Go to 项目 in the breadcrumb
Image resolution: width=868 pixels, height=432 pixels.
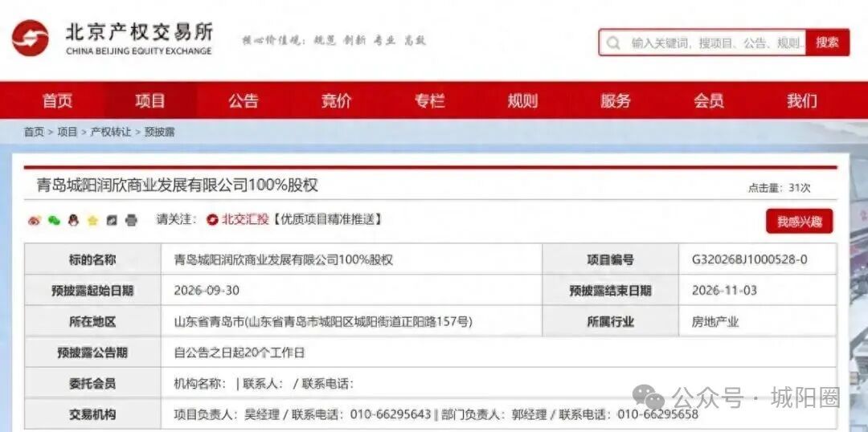(67, 132)
